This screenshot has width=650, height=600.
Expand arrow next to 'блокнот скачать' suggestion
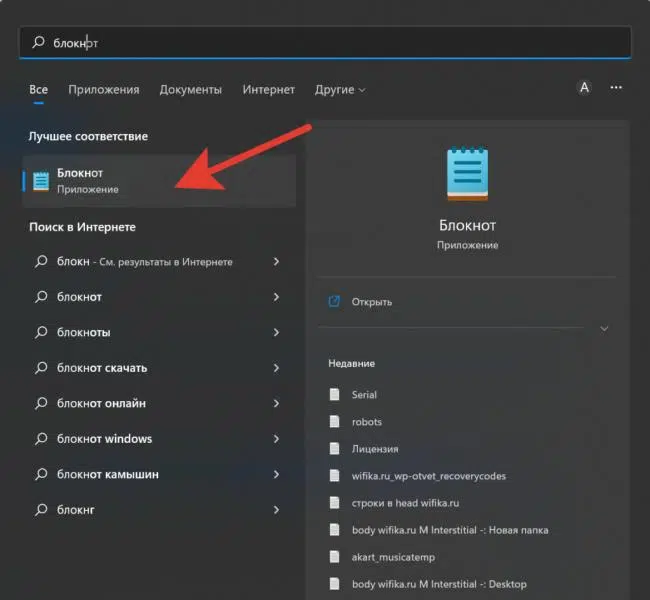coord(276,368)
